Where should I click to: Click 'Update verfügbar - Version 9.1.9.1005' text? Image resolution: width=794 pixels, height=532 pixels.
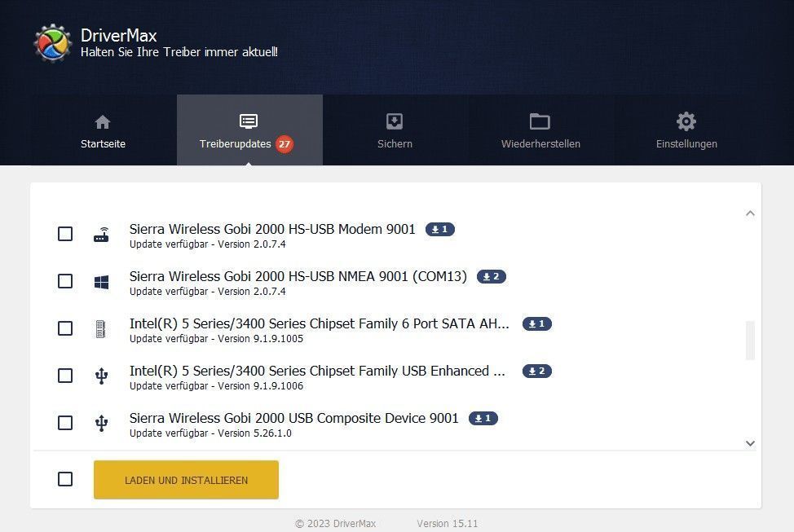click(x=216, y=339)
